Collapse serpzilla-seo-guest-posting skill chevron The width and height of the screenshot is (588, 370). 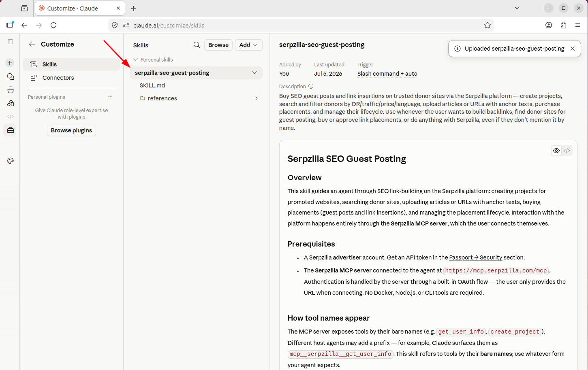(x=254, y=73)
